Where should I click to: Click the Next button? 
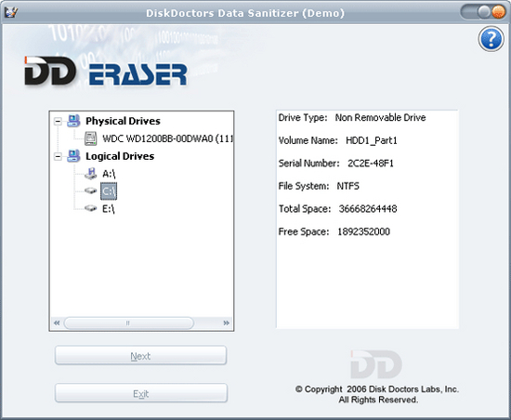tap(141, 356)
